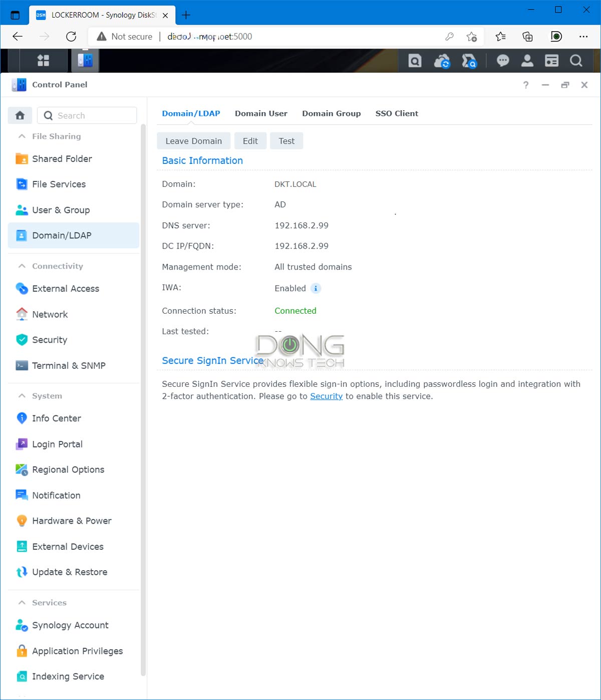Open Network settings
601x700 pixels.
point(74,314)
